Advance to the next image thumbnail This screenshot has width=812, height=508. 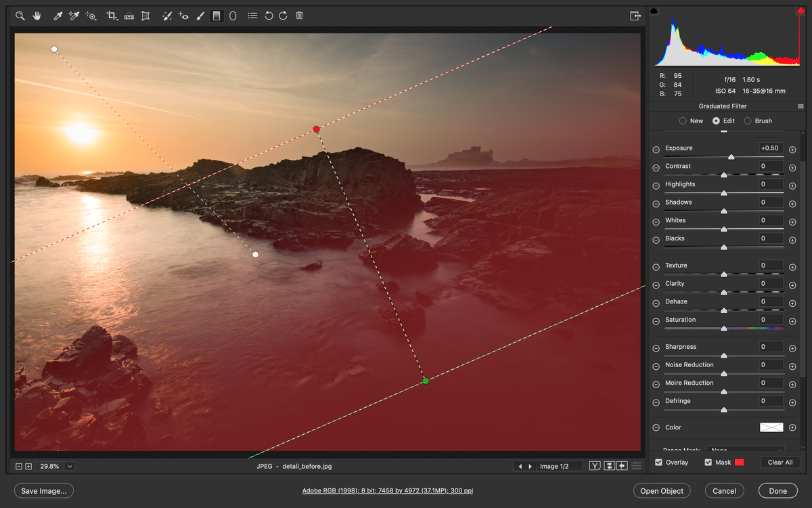coord(529,466)
